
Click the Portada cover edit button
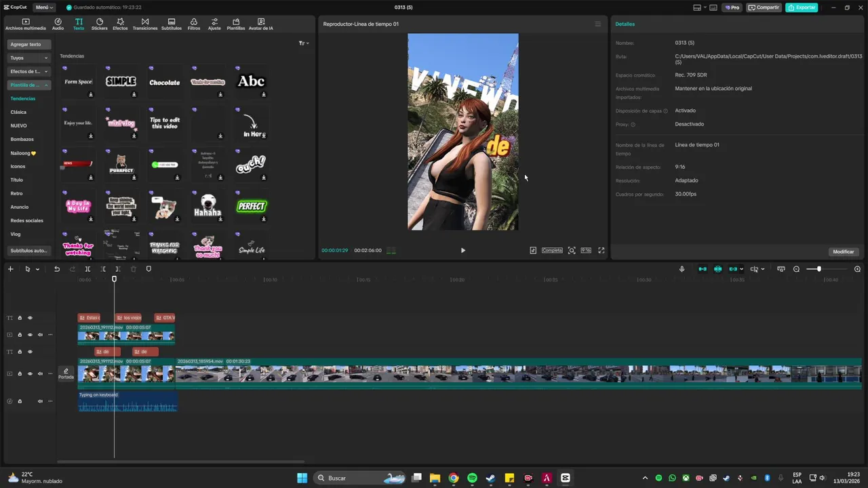pyautogui.click(x=66, y=373)
